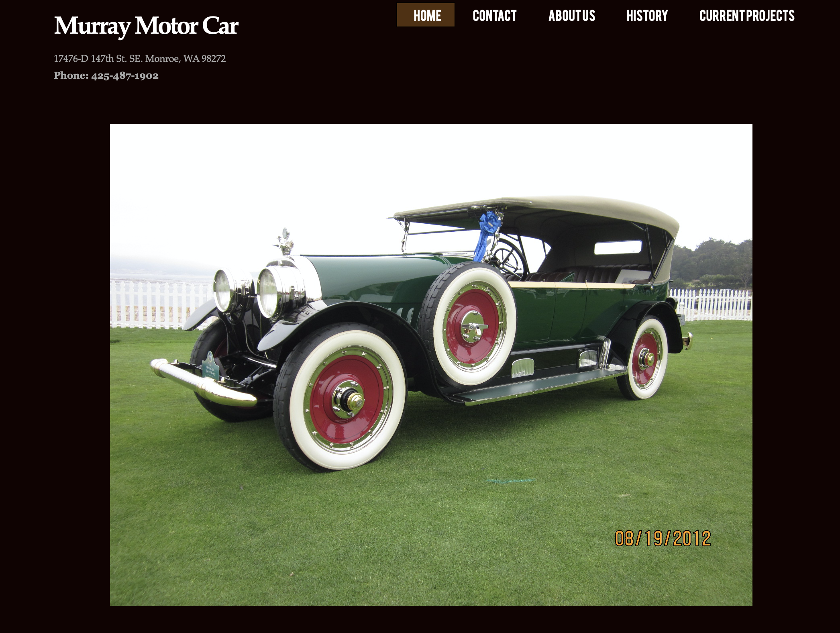
Task: Click the 08/19/2012 date stamp on photo
Action: 663,539
